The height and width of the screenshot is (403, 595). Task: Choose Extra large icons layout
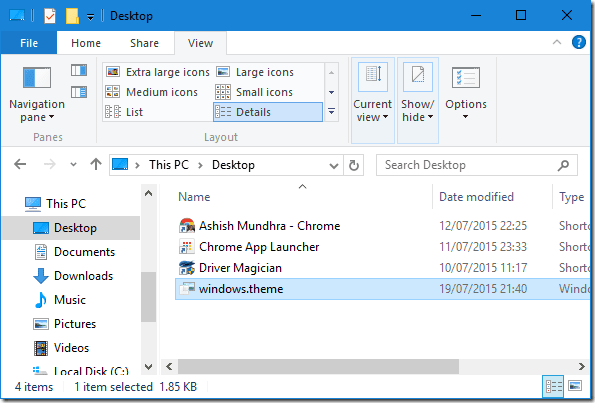(x=157, y=72)
